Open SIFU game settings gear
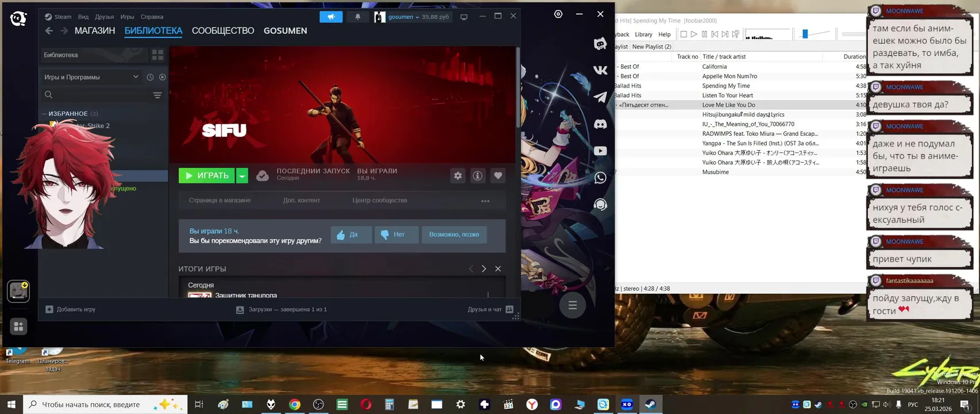Viewport: 980px width, 414px height. pyautogui.click(x=458, y=175)
